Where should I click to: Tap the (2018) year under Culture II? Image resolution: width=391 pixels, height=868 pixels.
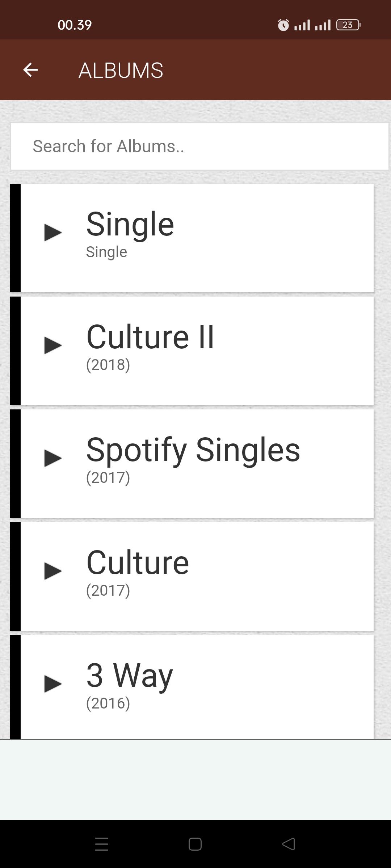[x=108, y=365]
